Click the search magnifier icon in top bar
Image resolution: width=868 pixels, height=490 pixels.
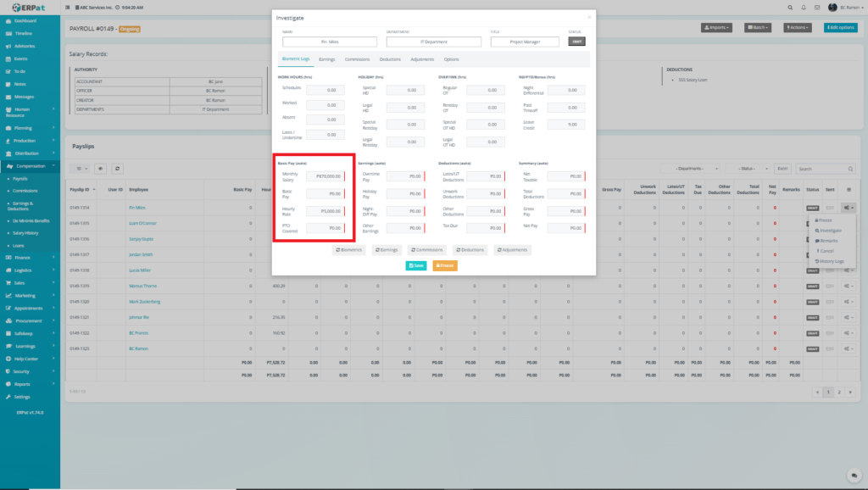pos(791,8)
